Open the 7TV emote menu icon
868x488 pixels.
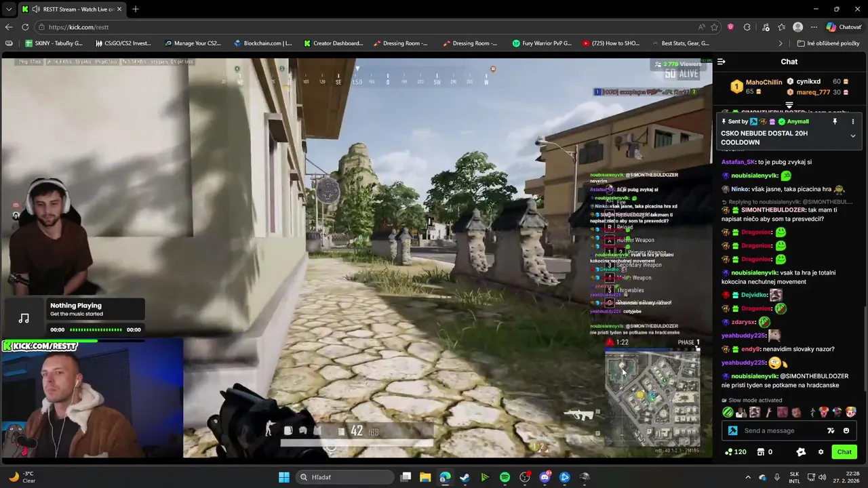tap(831, 430)
